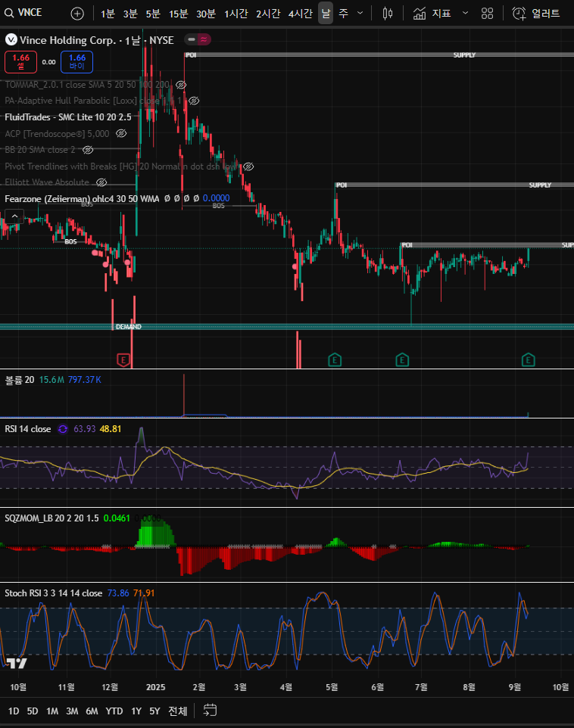Click the blue 1.66 buy button
Screen dimensions: 574x728
click(x=76, y=62)
